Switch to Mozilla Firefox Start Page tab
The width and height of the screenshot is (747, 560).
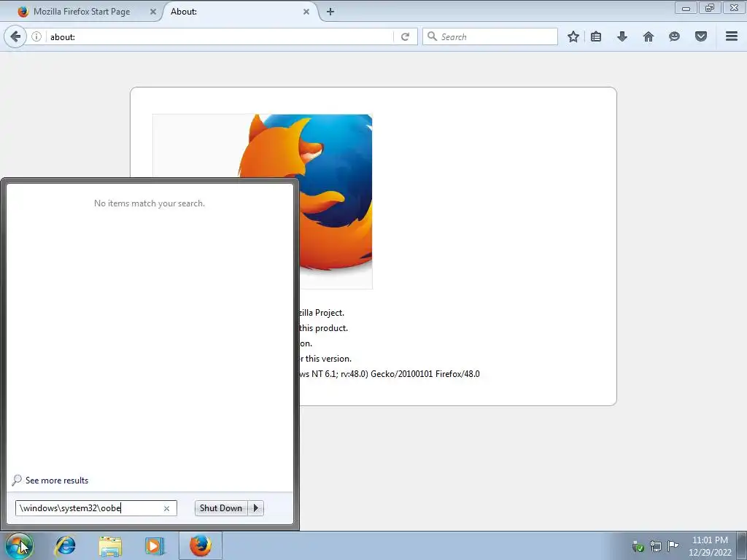81,12
